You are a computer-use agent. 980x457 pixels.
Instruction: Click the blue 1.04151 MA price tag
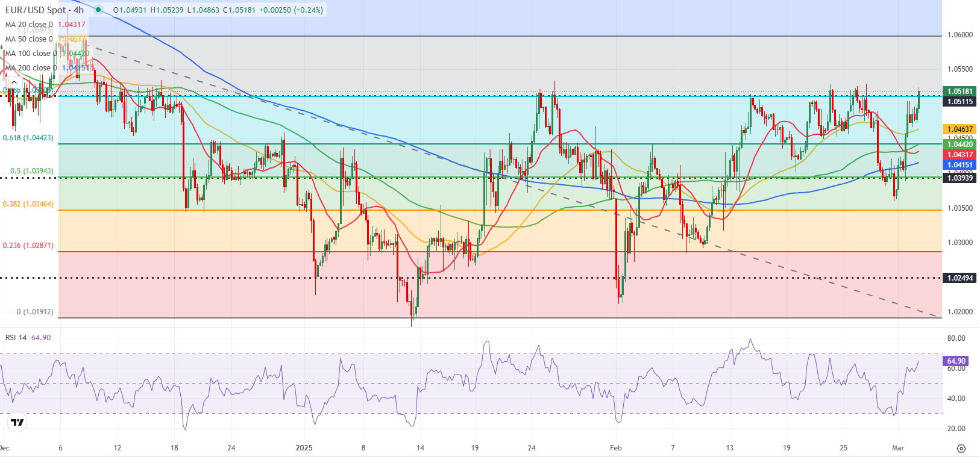[x=960, y=165]
